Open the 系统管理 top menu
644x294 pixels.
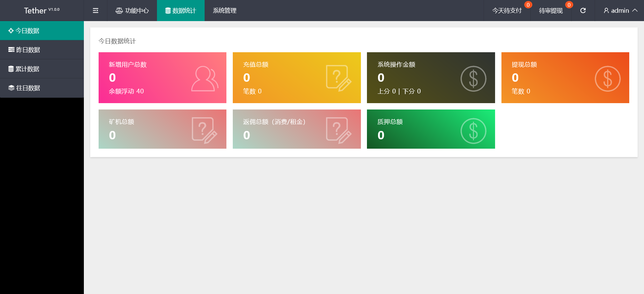[225, 11]
